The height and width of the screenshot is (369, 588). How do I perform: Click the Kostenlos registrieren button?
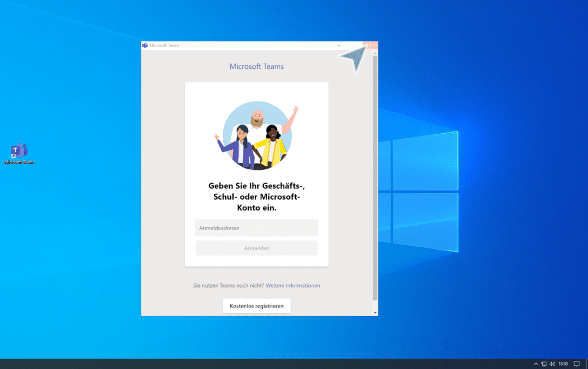point(257,306)
